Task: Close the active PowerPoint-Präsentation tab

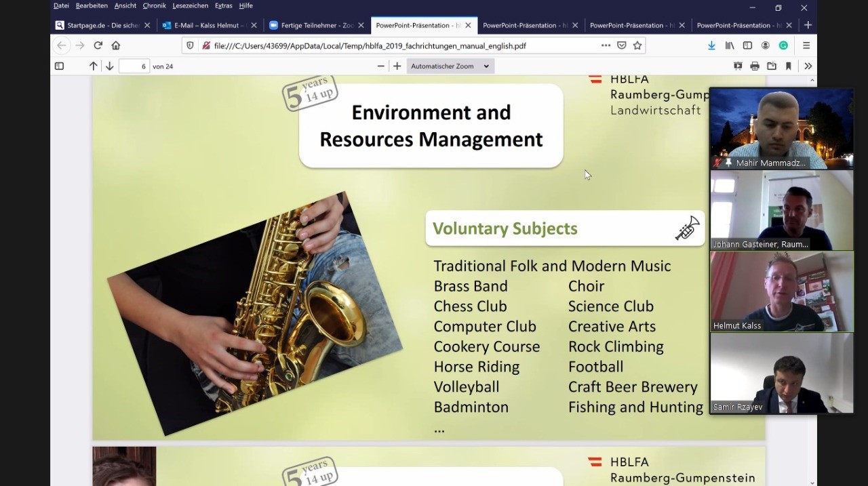Action: pos(468,25)
